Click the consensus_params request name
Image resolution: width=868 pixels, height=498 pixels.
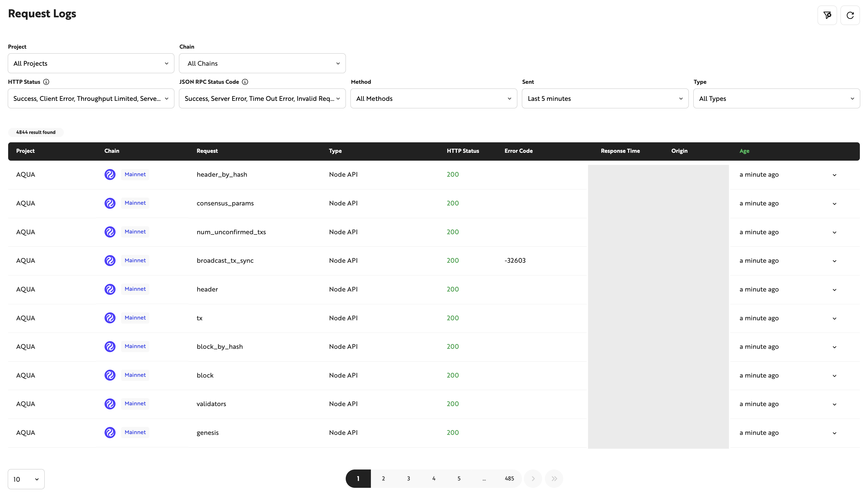tap(225, 203)
